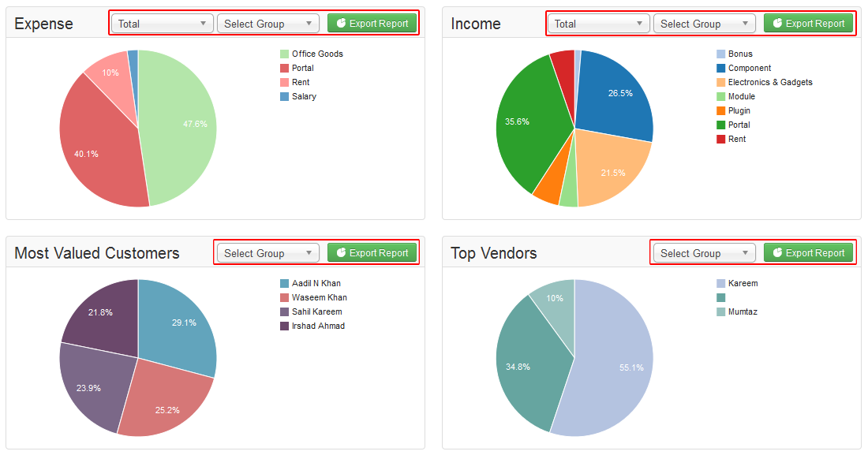Click the Kareem legend label
Screen dimensions: 868x455
(743, 283)
